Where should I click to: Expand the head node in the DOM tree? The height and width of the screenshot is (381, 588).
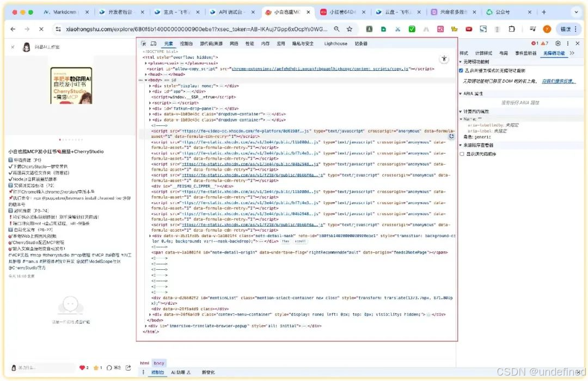tap(146, 74)
